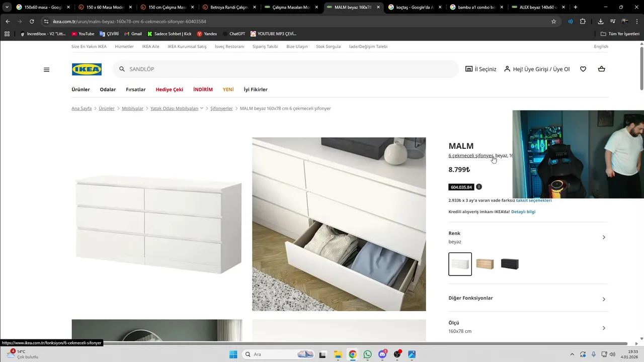Open File Explorer from the taskbar
Screen dimensions: 644x362
338,354
